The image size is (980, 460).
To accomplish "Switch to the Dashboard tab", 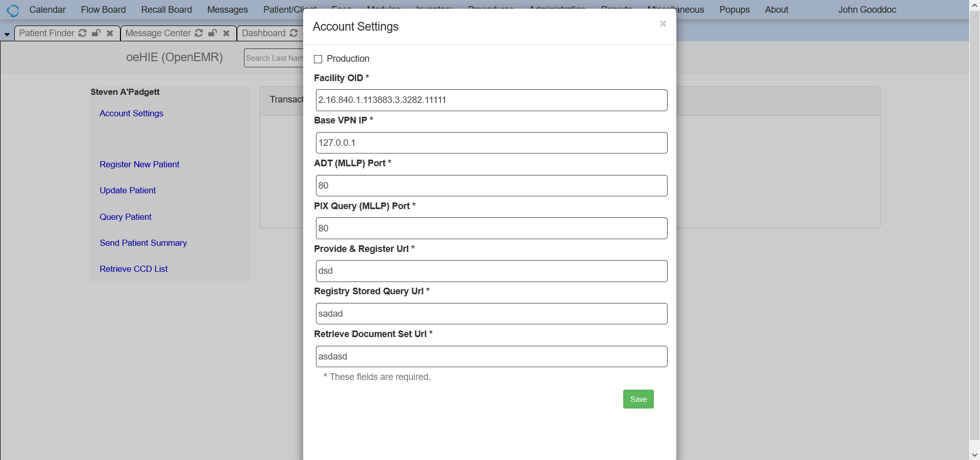I will pyautogui.click(x=264, y=33).
